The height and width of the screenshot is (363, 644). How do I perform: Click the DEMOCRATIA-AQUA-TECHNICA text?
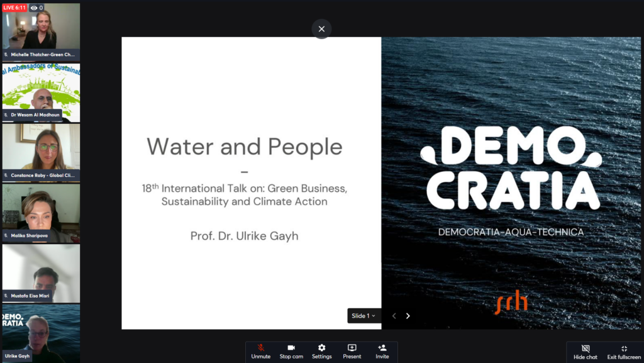tap(511, 232)
